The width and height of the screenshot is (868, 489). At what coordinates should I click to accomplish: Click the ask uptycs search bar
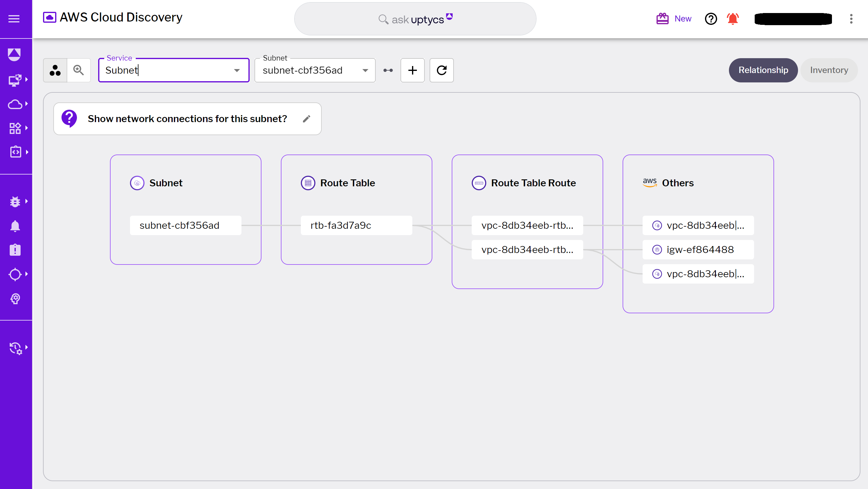tap(415, 19)
